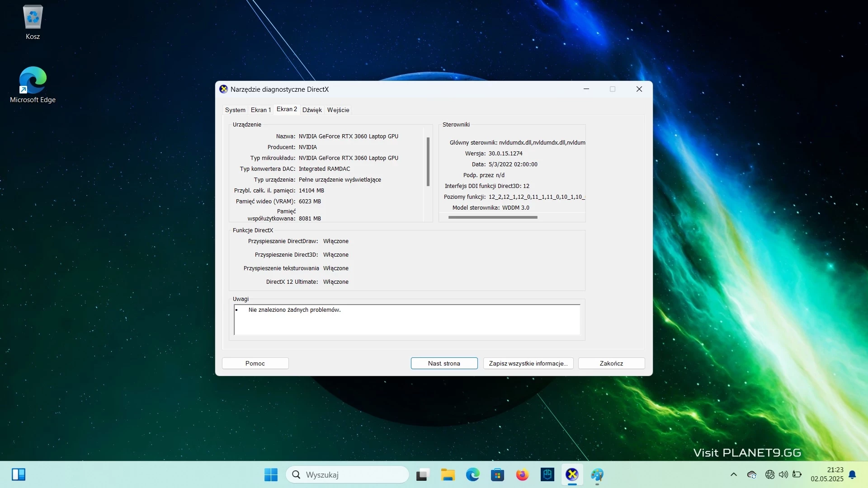Click the Urządzenie panel vertical scrollbar

[x=428, y=174]
